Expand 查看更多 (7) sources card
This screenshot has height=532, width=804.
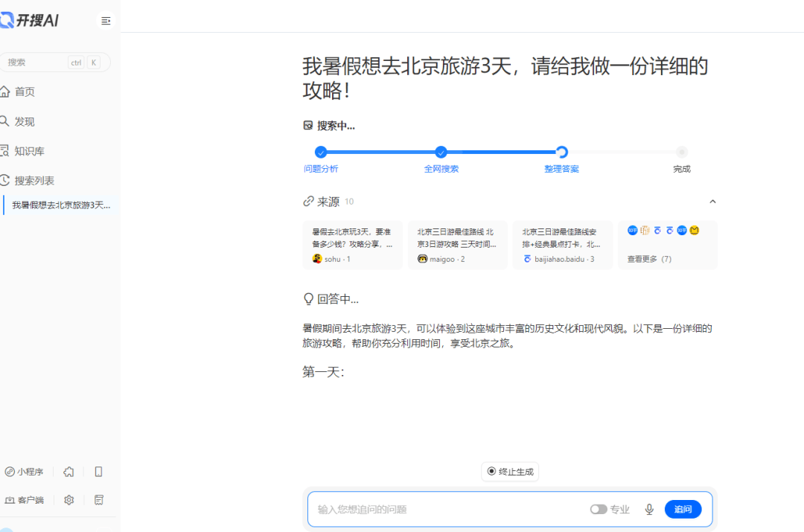[x=667, y=245]
